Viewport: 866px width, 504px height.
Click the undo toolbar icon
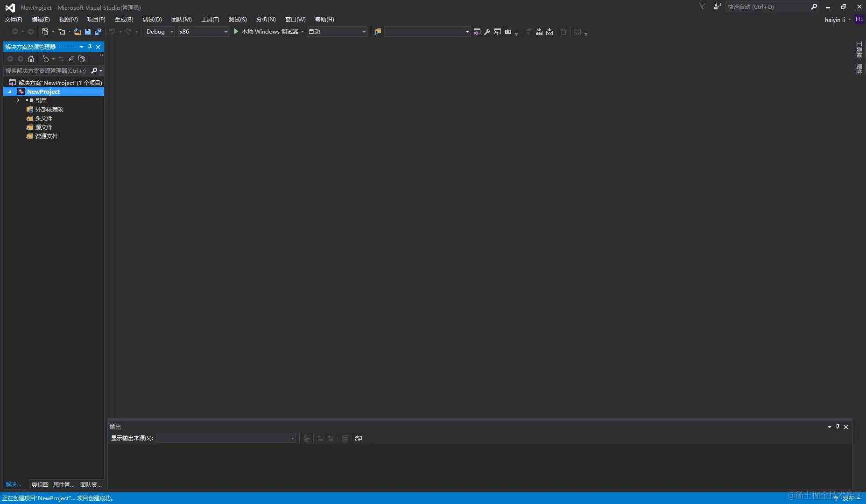pyautogui.click(x=112, y=32)
